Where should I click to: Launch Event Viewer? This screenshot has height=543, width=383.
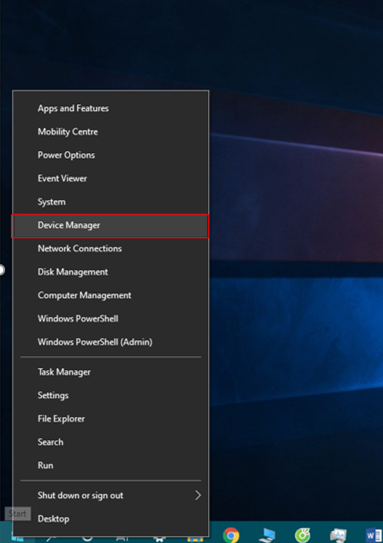(x=110, y=178)
